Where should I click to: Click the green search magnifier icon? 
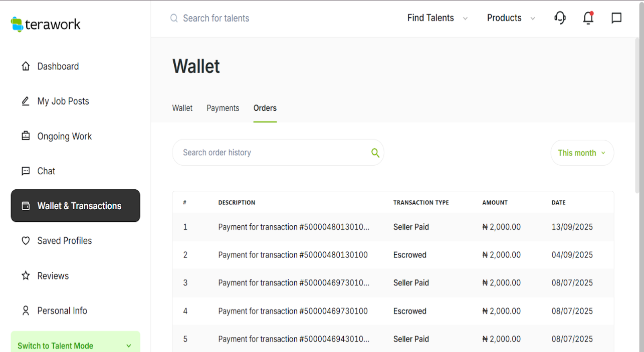point(375,153)
